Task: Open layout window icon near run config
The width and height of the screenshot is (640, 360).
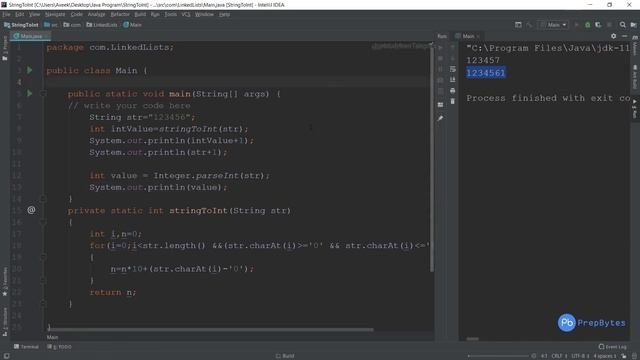Action: point(518,25)
